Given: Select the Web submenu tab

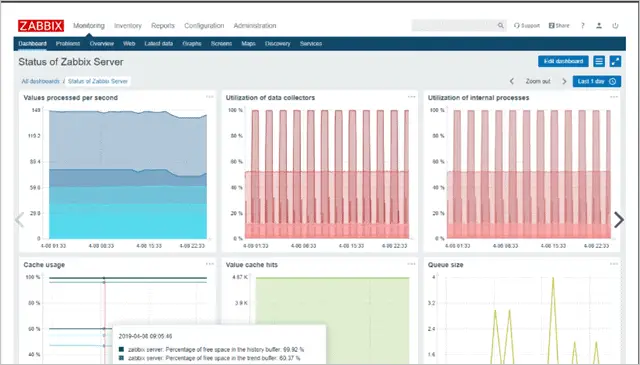Looking at the screenshot, I should coord(129,44).
